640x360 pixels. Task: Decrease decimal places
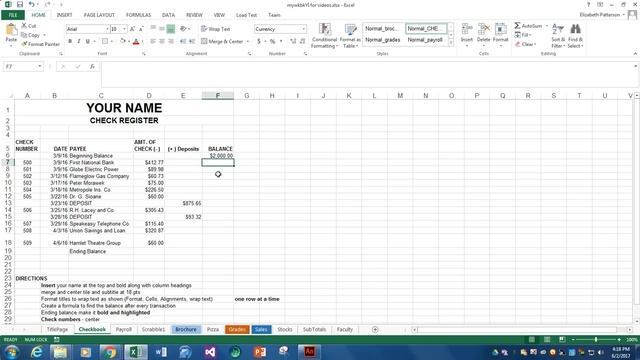(302, 41)
